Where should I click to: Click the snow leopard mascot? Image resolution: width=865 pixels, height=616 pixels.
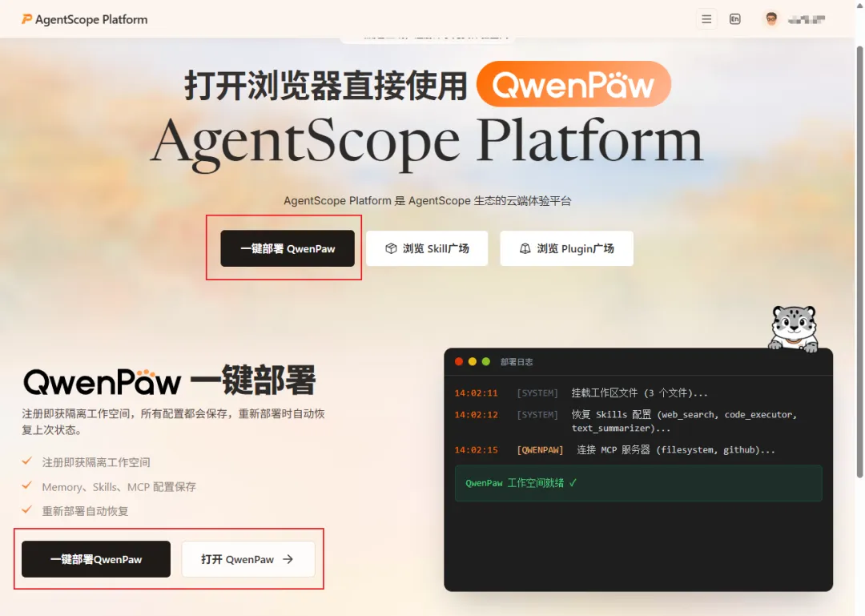(794, 328)
